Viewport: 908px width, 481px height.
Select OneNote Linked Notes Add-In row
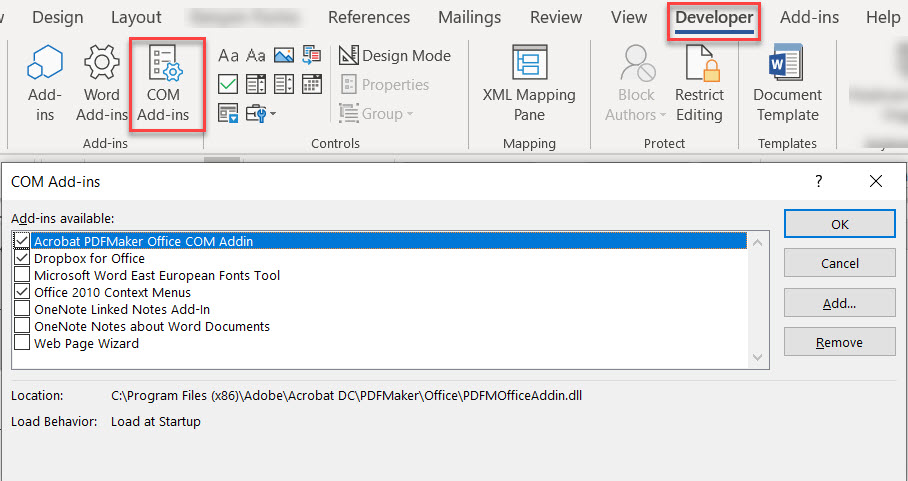pos(380,309)
